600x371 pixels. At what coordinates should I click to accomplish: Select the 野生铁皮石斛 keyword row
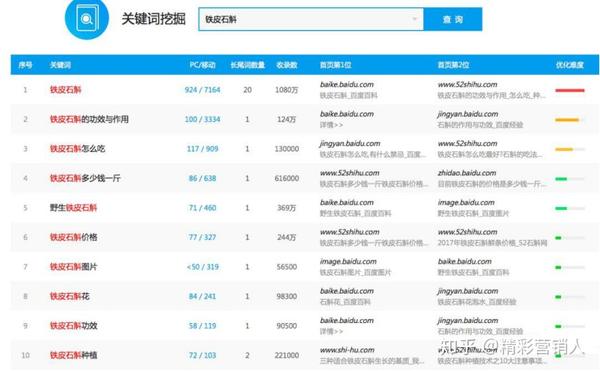(x=305, y=208)
